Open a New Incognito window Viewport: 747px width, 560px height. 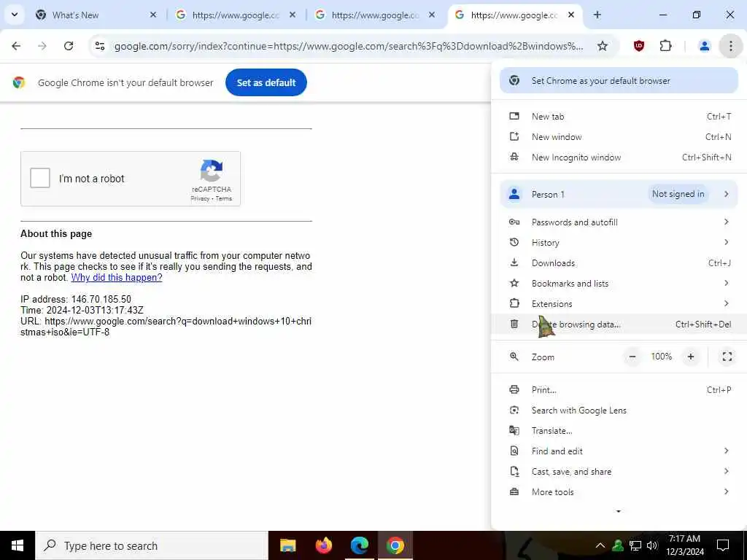pyautogui.click(x=619, y=157)
